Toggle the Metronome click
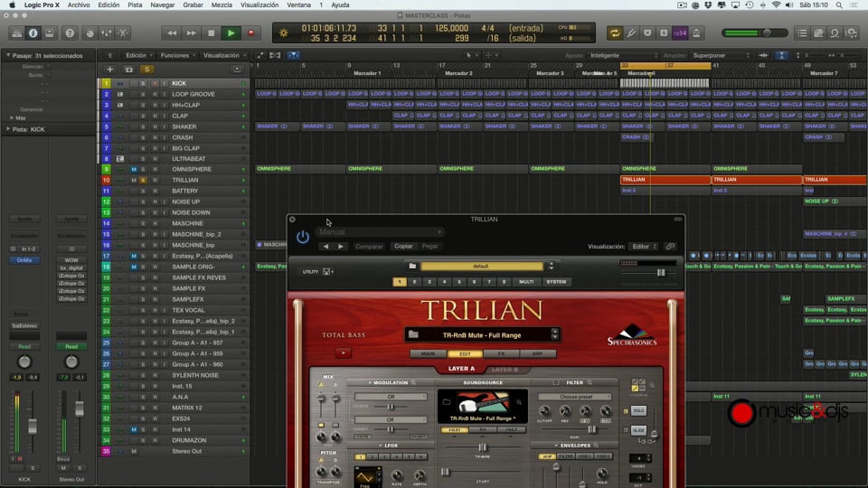This screenshot has height=488, width=868. [696, 33]
